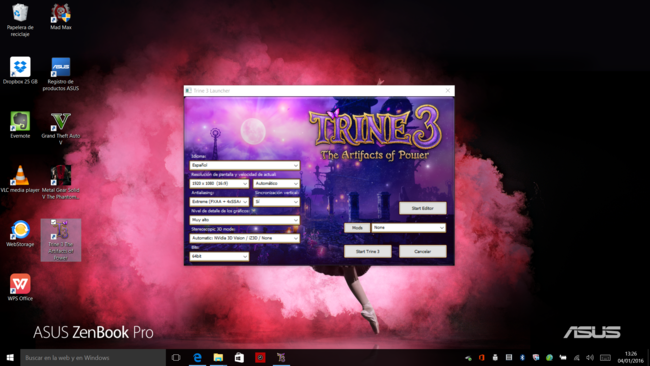Open the volume speaker tray icon
650x366 pixels.
tap(590, 357)
